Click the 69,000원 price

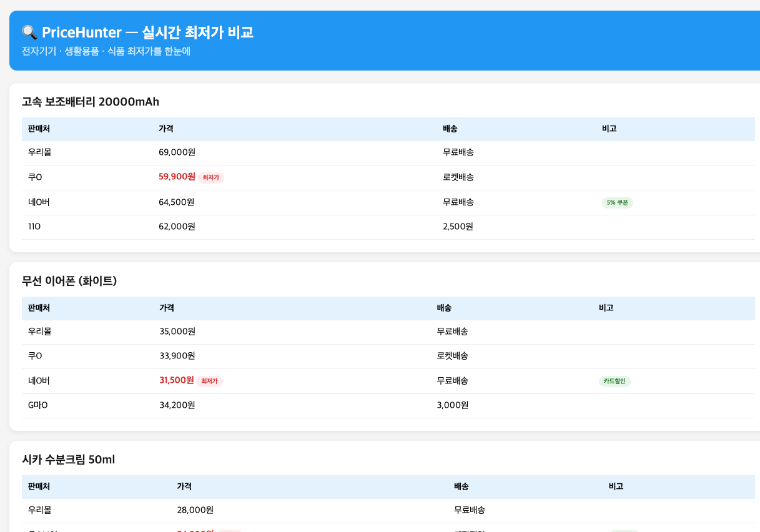coord(177,152)
